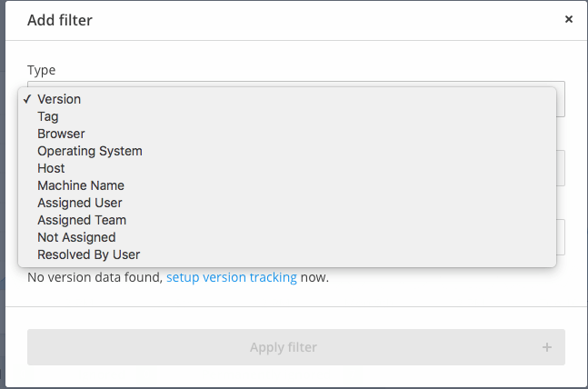Click the third field behind the dropdown list
This screenshot has height=389, width=588.
point(560,237)
